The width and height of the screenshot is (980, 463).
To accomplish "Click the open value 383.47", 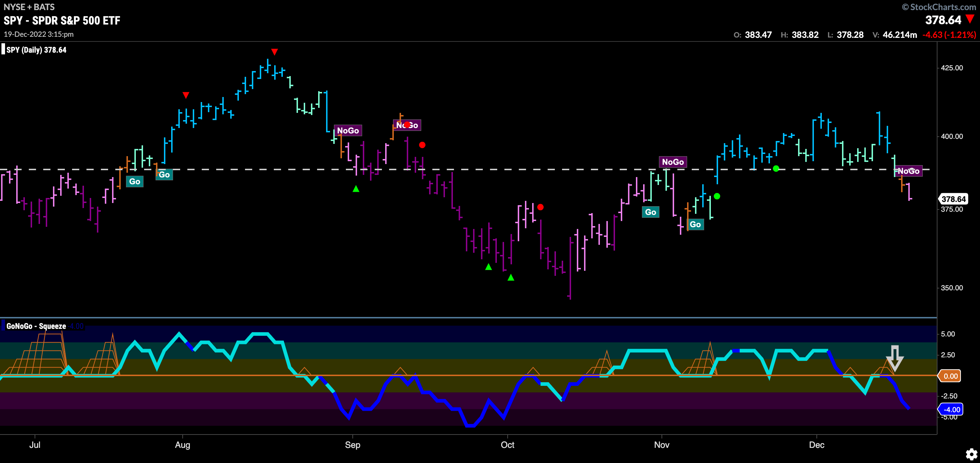I will coord(758,35).
